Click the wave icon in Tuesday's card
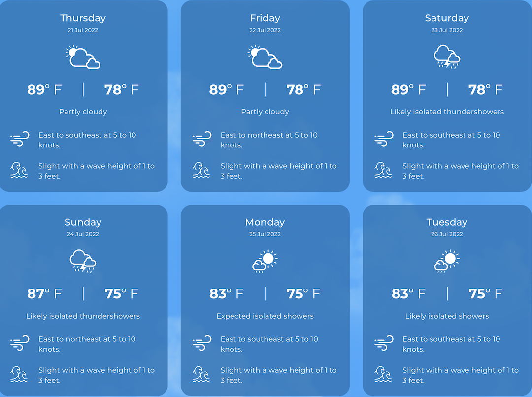Image resolution: width=532 pixels, height=397 pixels. coord(384,374)
